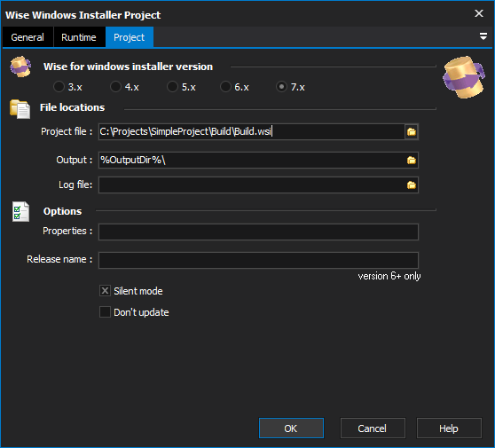Select the 4.x version radio button
Screen dimensions: 495x448
coord(115,87)
